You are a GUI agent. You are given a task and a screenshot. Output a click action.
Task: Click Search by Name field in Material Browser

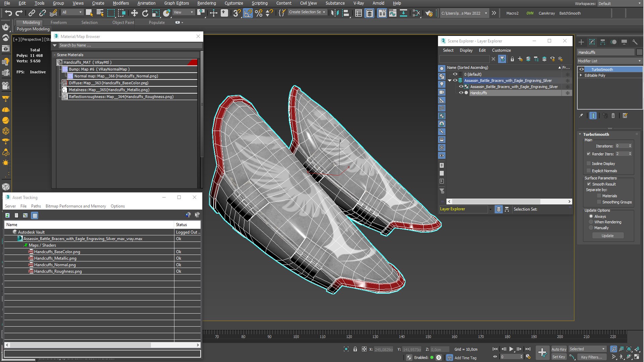click(x=130, y=45)
